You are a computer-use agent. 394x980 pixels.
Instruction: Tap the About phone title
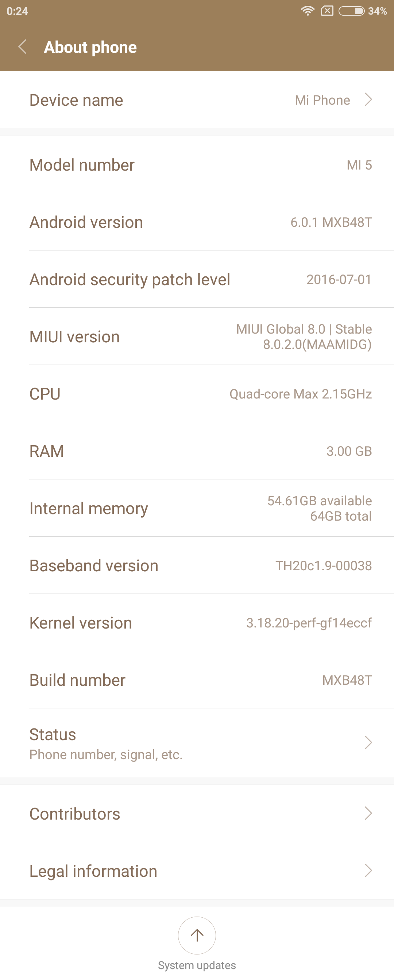90,47
